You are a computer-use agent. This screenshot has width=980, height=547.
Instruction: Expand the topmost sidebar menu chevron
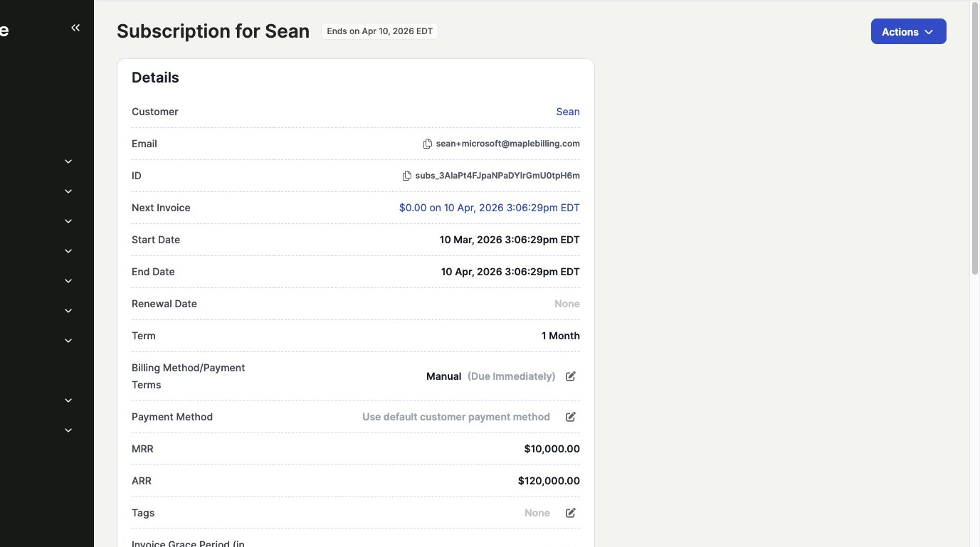point(68,161)
